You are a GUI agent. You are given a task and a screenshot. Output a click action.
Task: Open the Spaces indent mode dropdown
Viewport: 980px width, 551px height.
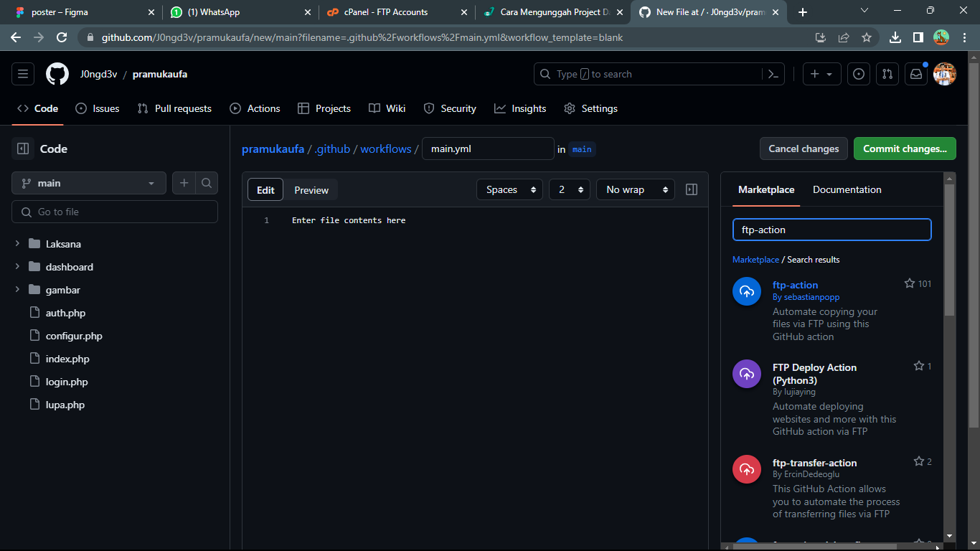coord(510,189)
